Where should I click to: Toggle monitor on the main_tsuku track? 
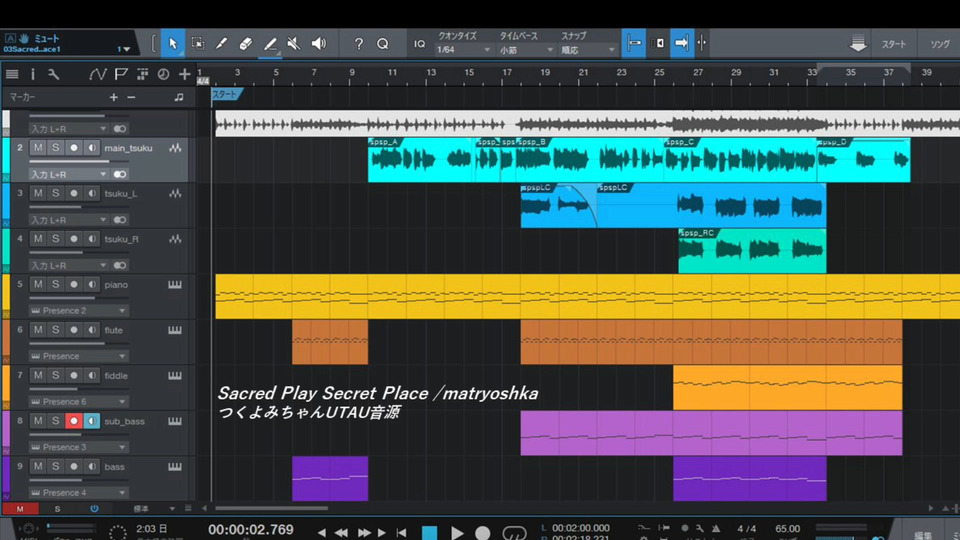click(x=91, y=148)
